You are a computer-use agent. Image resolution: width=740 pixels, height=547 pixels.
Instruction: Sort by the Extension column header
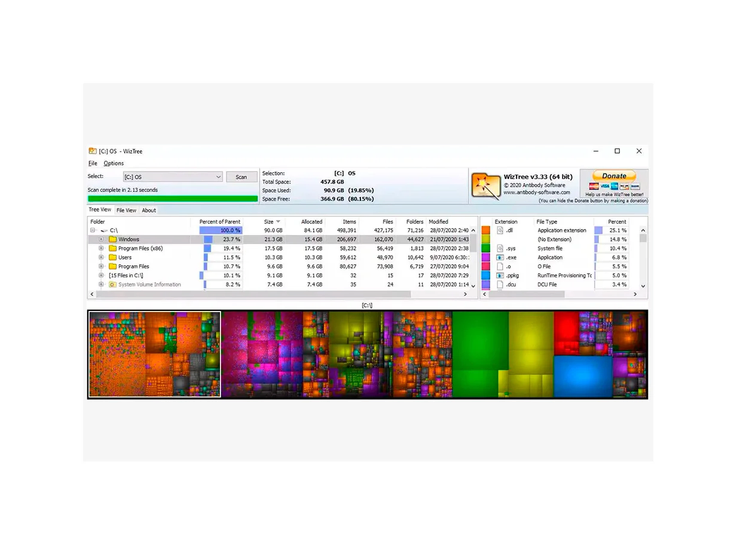[x=506, y=221]
